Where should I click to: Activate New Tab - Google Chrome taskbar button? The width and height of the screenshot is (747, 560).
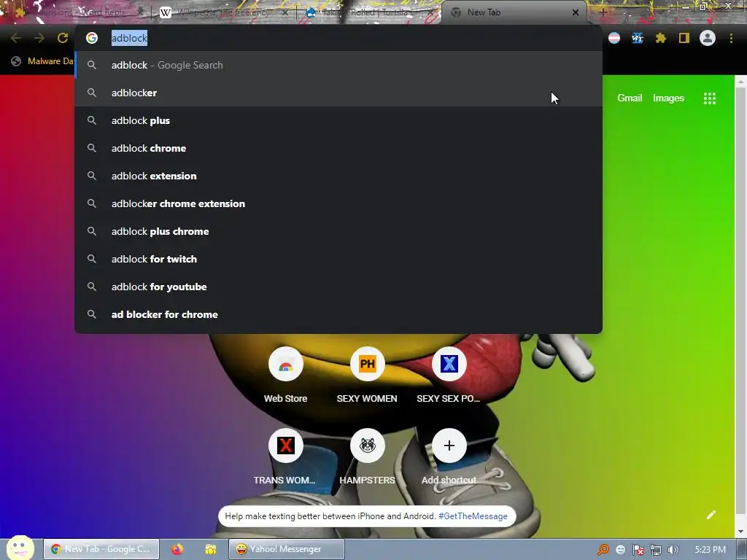click(101, 549)
